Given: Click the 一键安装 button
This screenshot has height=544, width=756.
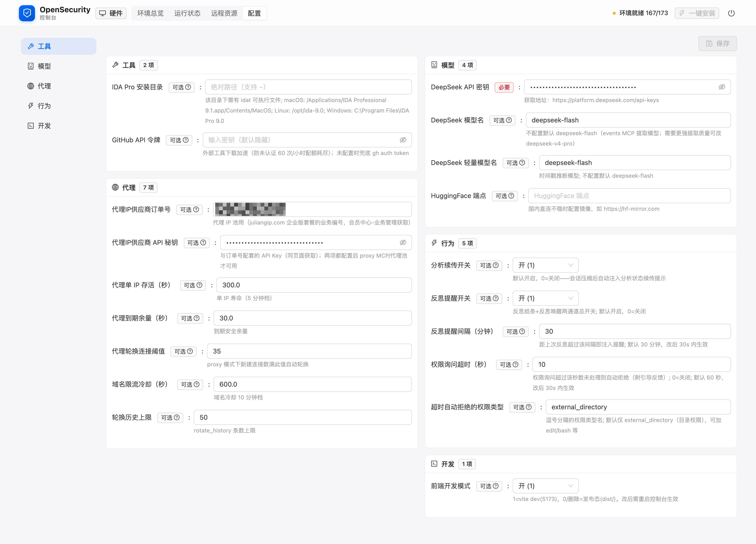Looking at the screenshot, I should [697, 13].
